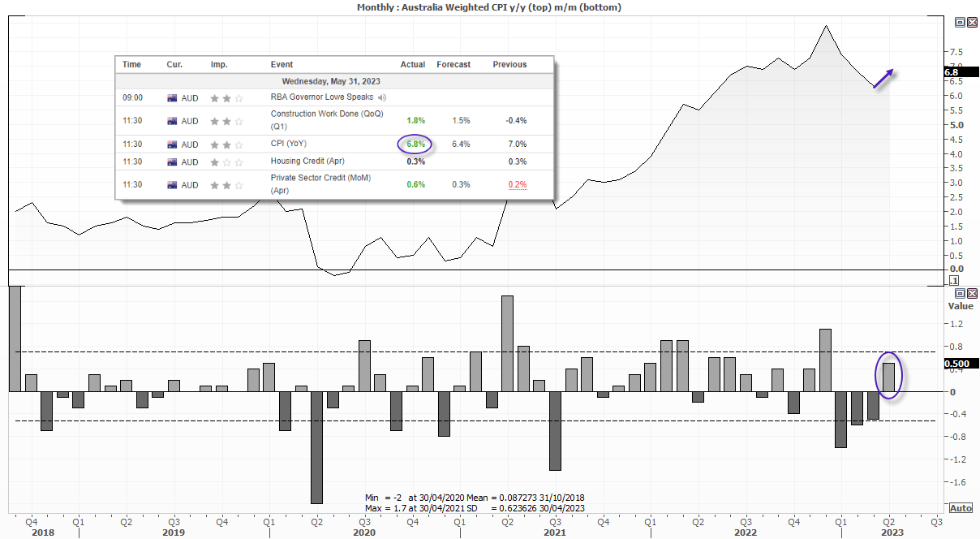Screen dimensions: 980x539
Task: Minimize the top CPI y/y chart panel
Action: pos(960,23)
